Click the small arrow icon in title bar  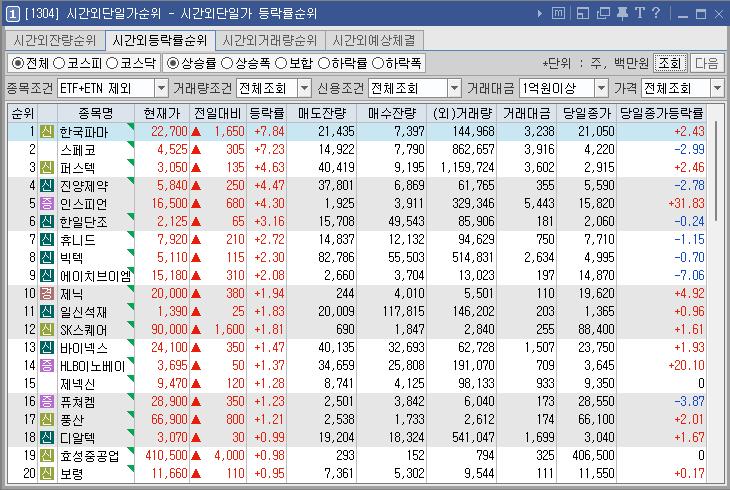coord(539,14)
